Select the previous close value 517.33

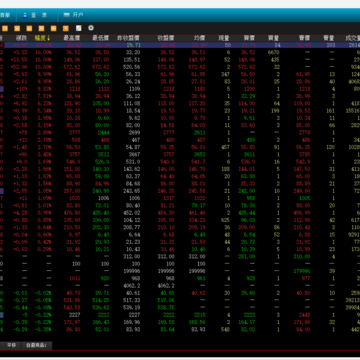coord(132,300)
